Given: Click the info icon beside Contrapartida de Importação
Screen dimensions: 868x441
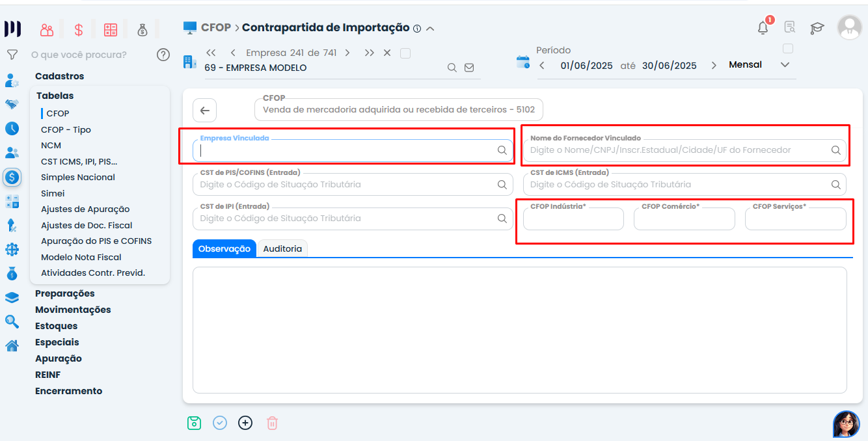Looking at the screenshot, I should [x=417, y=29].
